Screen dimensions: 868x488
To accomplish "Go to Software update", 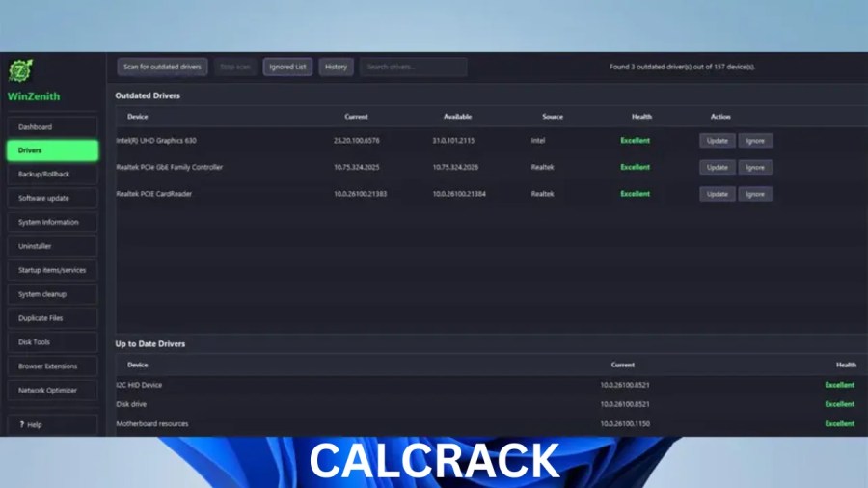I will coord(53,198).
